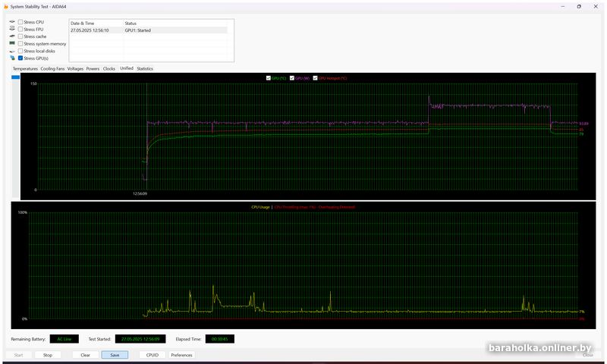Image resolution: width=607 pixels, height=364 pixels.
Task: Switch to the Temperatures tab
Action: 25,68
